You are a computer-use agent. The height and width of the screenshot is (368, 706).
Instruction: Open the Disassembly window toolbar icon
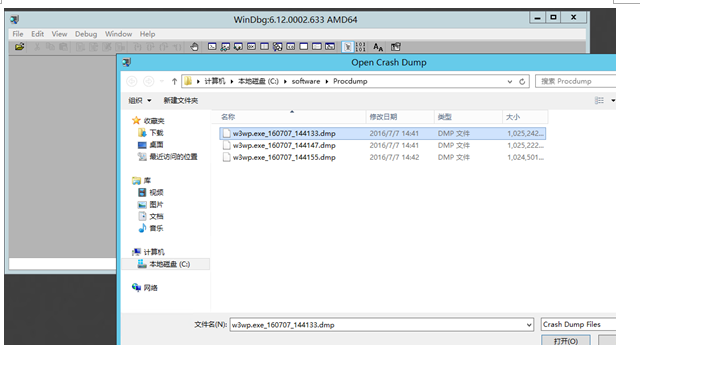tap(291, 46)
